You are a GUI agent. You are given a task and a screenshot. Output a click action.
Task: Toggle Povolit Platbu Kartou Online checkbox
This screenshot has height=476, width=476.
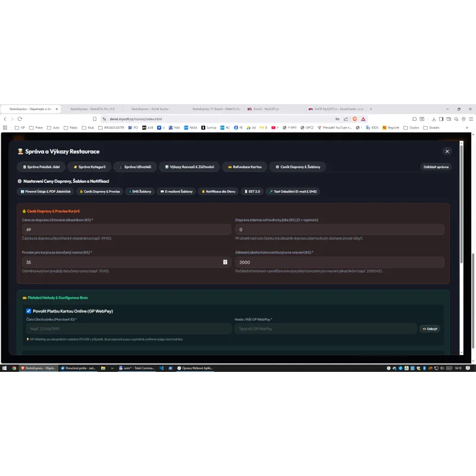click(x=29, y=311)
